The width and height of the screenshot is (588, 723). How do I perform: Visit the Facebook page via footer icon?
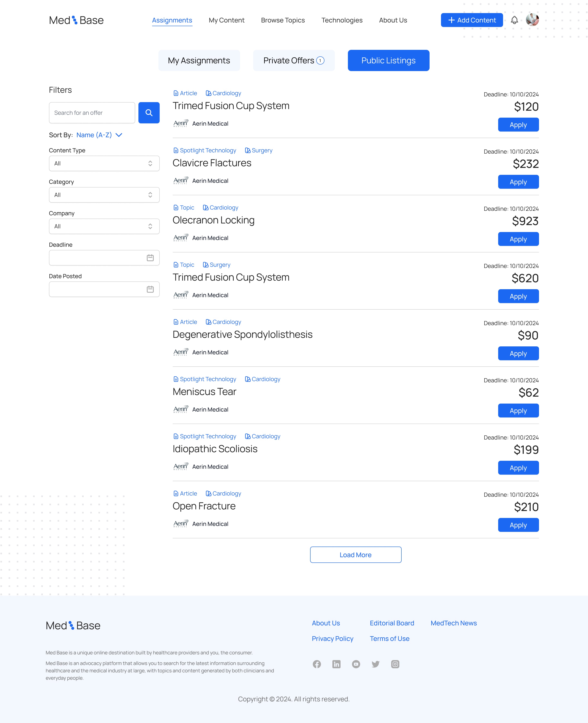(317, 664)
